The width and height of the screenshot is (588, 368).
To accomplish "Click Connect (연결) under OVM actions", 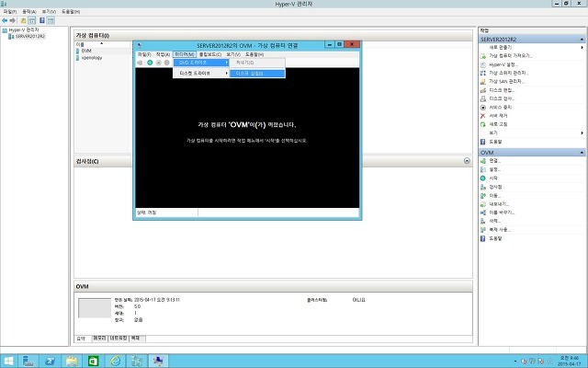I will (x=494, y=161).
